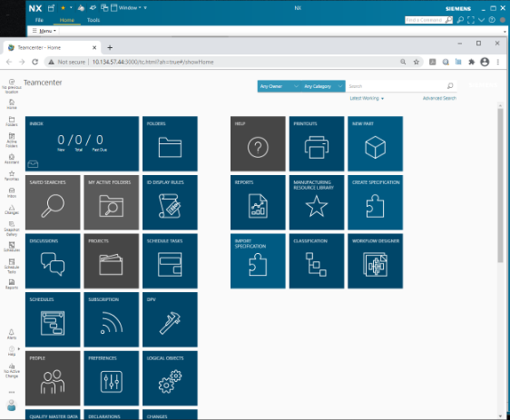Click Reports in the left sidebar
Image resolution: width=510 pixels, height=420 pixels.
12,284
